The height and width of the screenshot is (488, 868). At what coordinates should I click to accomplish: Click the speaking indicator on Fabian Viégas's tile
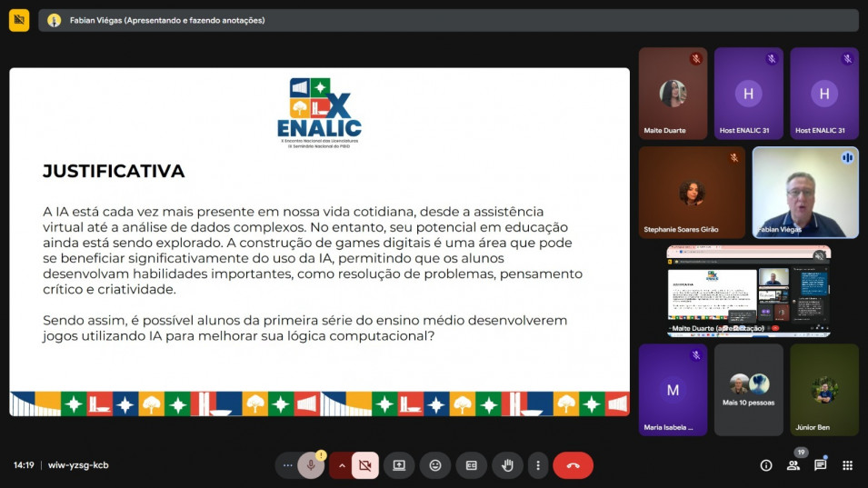847,158
